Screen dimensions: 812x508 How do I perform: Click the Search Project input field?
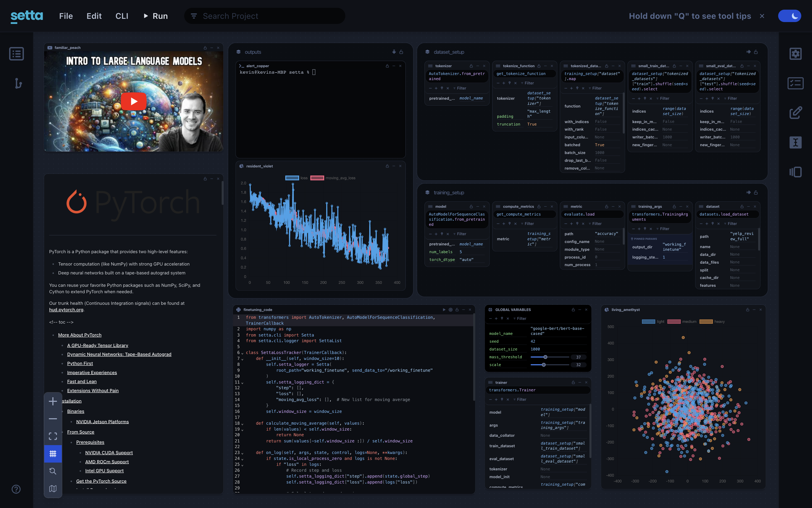(x=264, y=16)
